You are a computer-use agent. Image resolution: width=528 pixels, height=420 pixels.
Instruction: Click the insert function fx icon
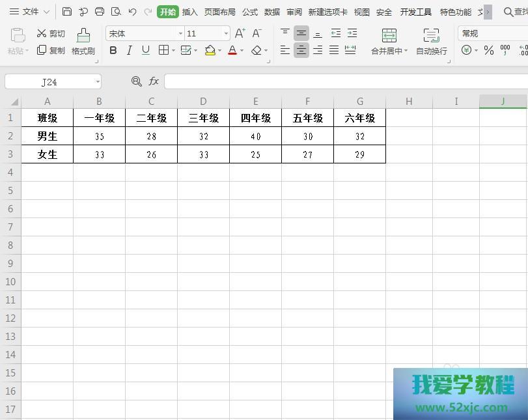pos(154,81)
